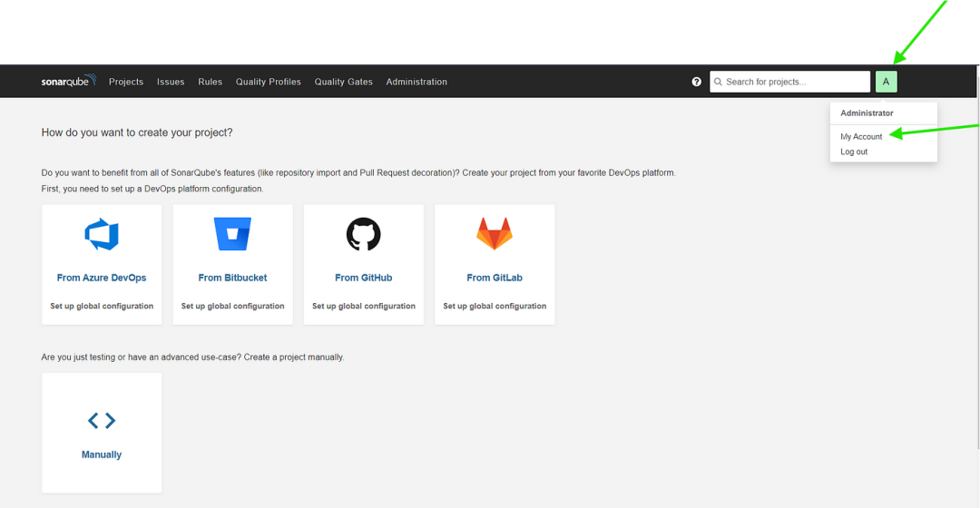Open the help question mark icon

(x=696, y=82)
